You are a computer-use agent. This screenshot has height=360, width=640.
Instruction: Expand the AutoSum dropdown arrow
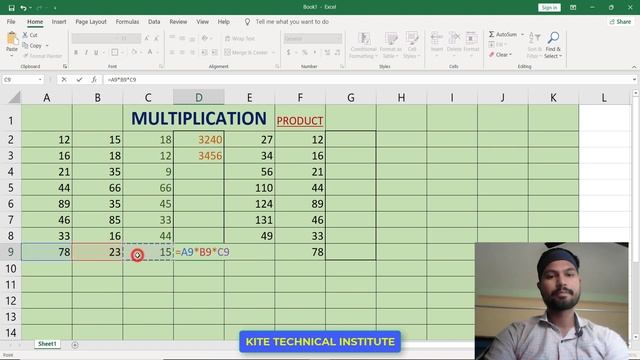pyautogui.click(x=522, y=34)
